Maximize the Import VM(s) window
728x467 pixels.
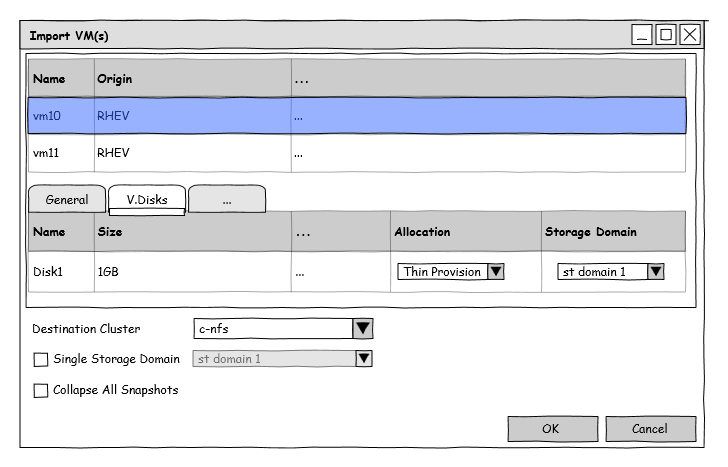[666, 35]
